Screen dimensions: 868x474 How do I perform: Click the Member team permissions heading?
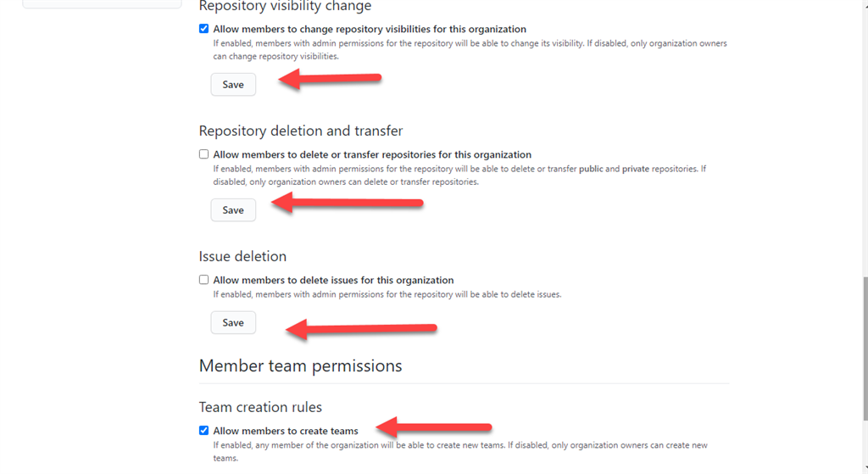(x=300, y=366)
